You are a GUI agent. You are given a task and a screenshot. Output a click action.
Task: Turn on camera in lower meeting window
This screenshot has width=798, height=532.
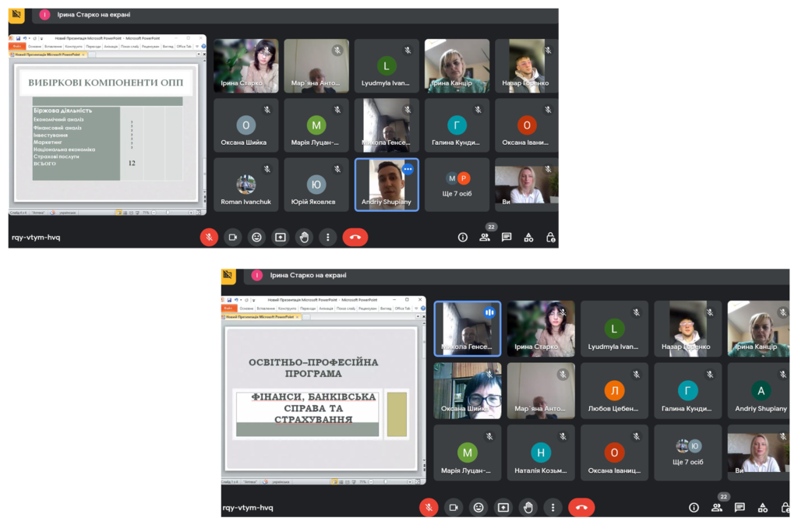coord(454,507)
